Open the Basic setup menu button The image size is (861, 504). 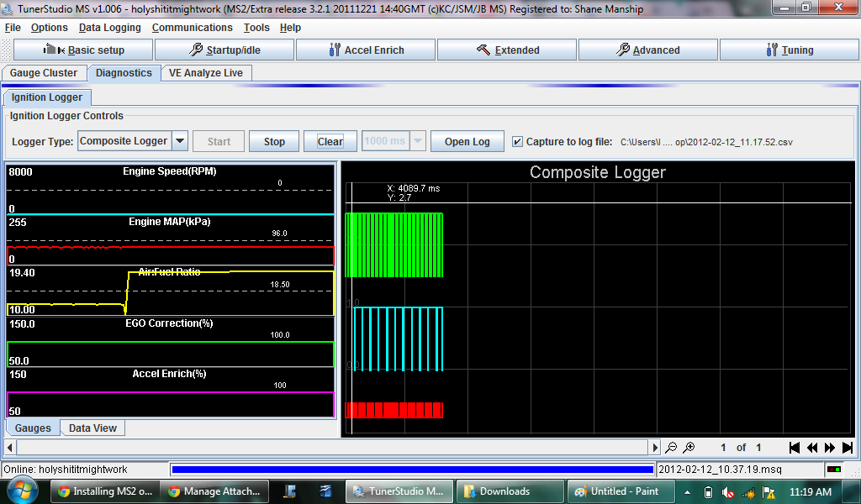[83, 50]
